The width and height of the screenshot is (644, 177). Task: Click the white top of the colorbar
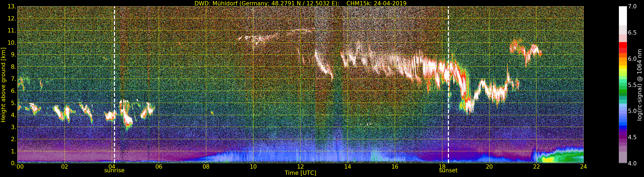click(623, 15)
